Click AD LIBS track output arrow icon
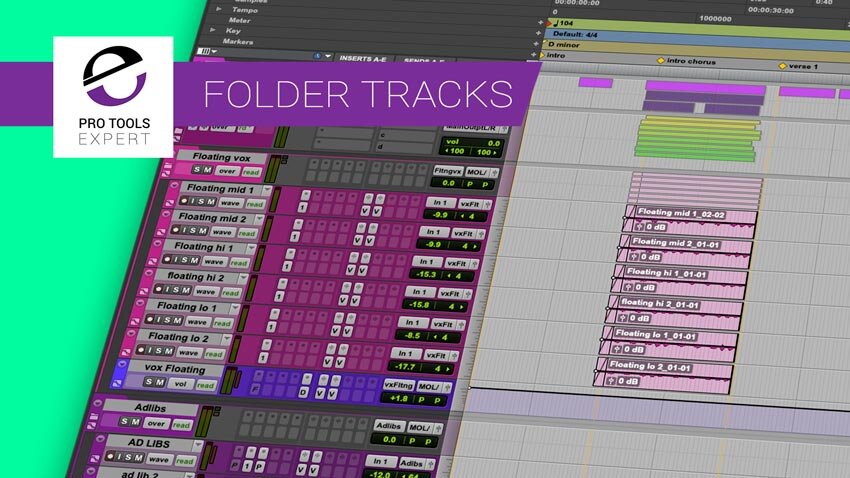The width and height of the screenshot is (850, 478). [x=431, y=464]
